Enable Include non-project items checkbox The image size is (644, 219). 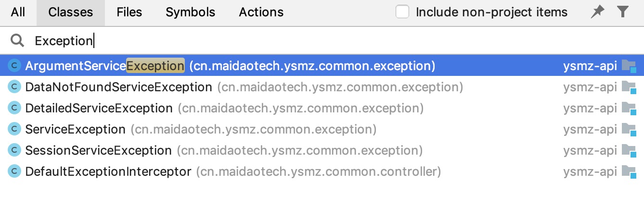(402, 12)
